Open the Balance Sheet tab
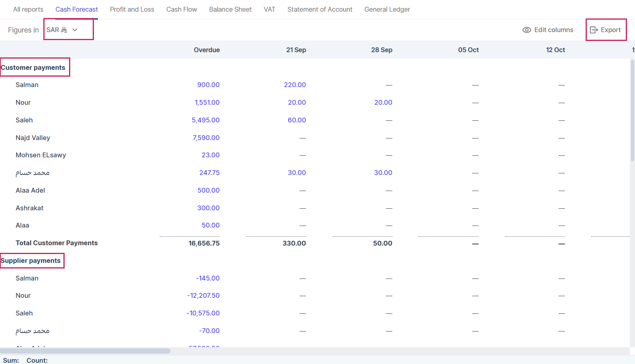The image size is (635, 364). tap(230, 9)
